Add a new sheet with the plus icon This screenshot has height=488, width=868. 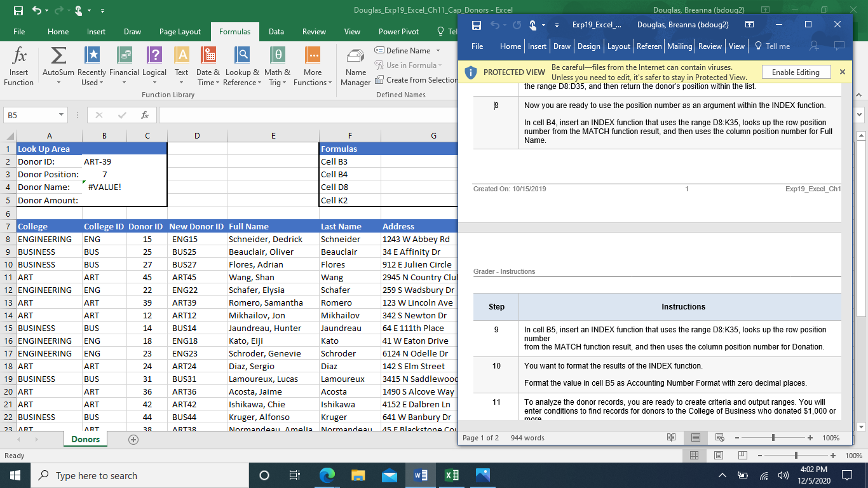[x=133, y=439]
